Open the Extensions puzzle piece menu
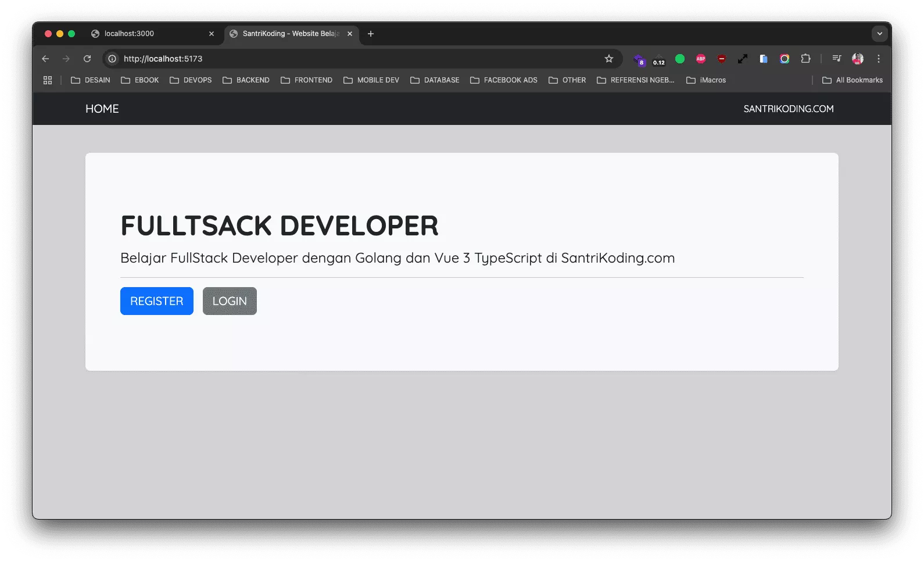This screenshot has width=924, height=562. click(805, 59)
